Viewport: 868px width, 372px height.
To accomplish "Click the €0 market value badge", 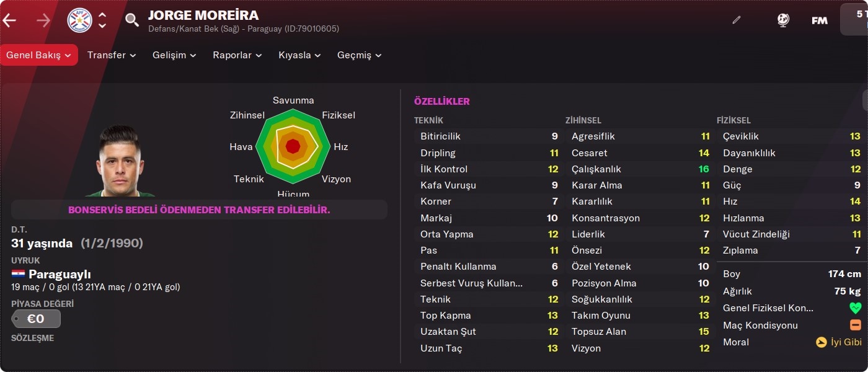I will (x=36, y=319).
